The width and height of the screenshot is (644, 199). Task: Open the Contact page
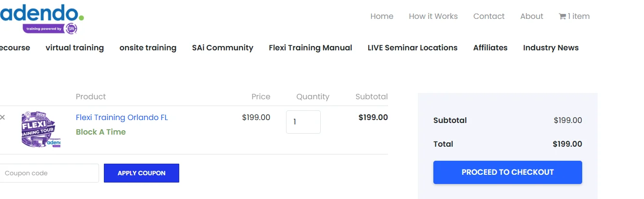[x=489, y=16]
